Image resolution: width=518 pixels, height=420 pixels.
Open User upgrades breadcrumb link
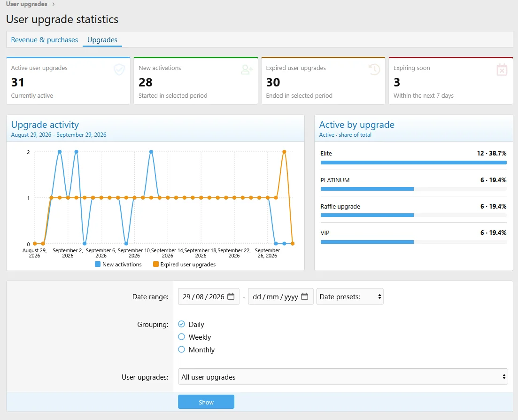[27, 4]
